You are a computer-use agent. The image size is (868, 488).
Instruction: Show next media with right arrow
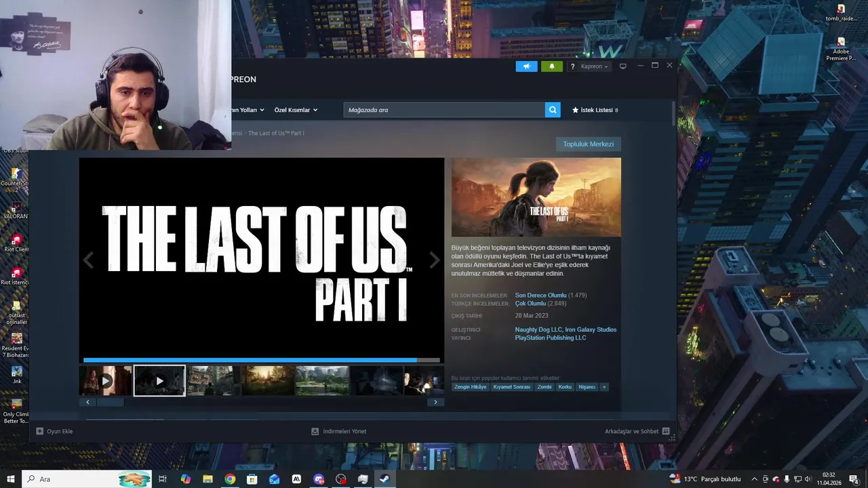click(435, 260)
